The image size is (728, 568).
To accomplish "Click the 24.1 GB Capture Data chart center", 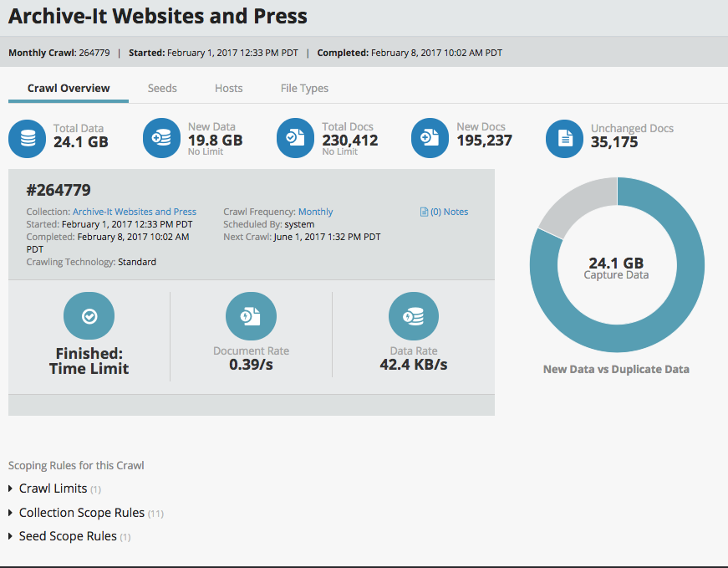I will click(617, 268).
